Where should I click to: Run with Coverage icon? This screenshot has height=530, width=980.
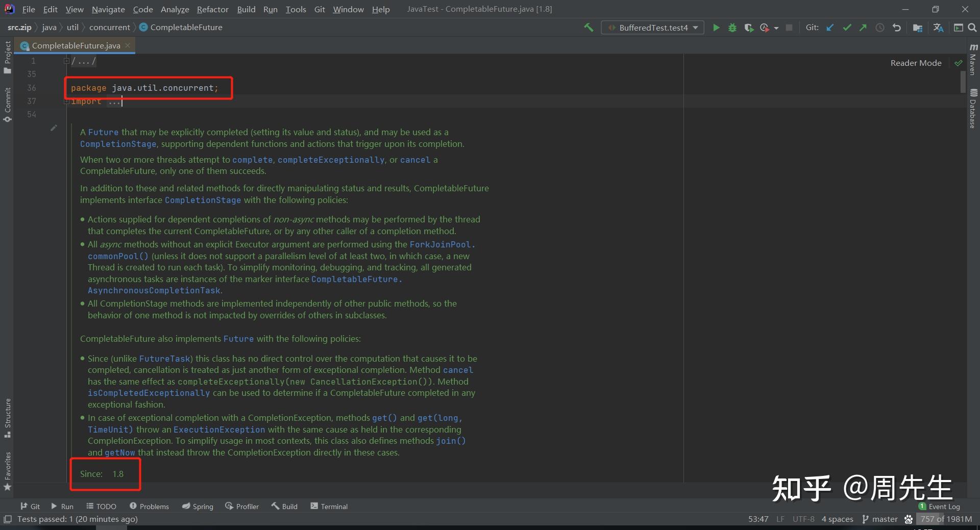749,28
